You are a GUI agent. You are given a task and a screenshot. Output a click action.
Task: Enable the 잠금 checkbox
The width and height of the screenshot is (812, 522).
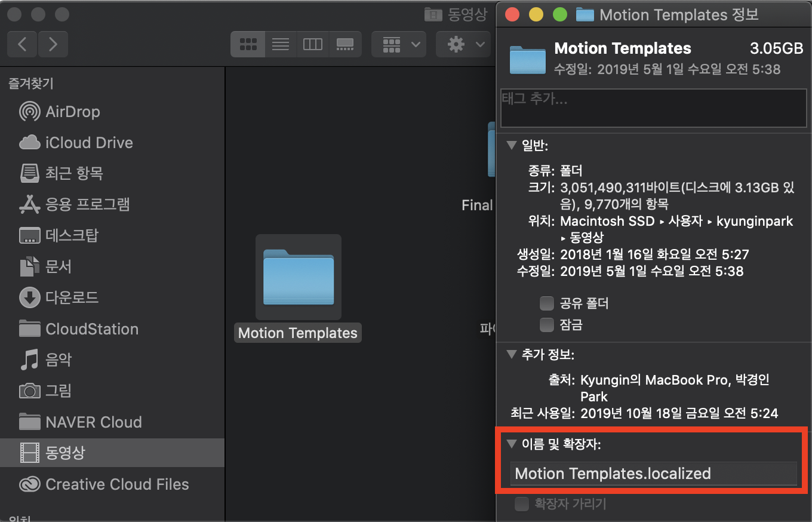[x=547, y=325]
